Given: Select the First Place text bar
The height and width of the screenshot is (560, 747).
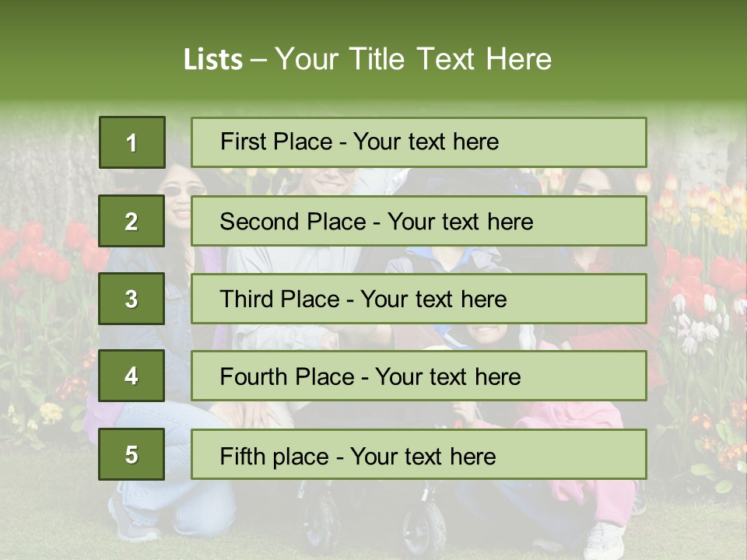Looking at the screenshot, I should 419,142.
